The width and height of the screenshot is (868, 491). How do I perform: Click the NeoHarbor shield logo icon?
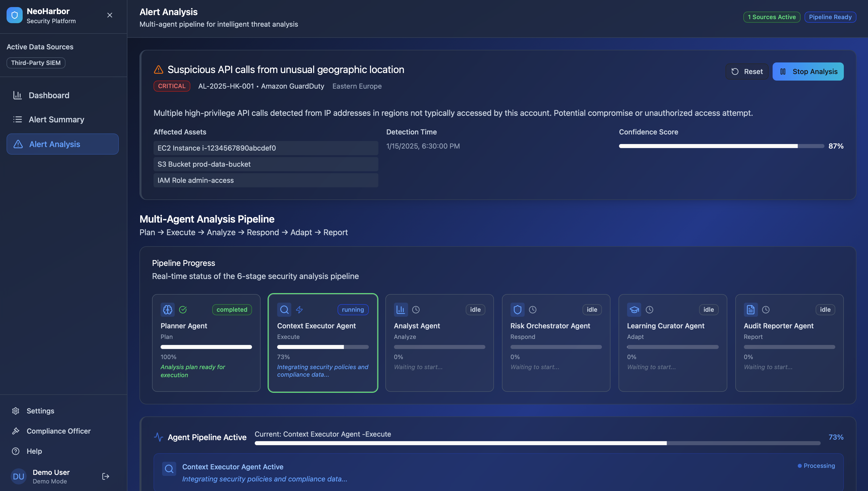15,15
